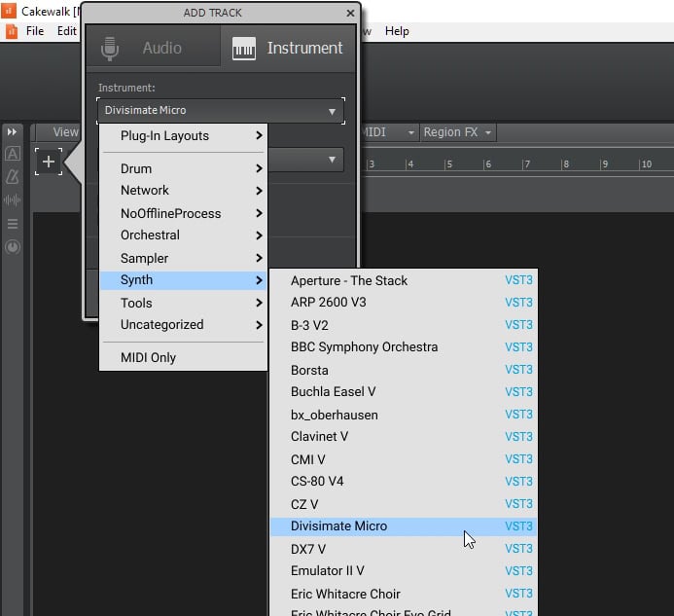The image size is (674, 616).
Task: Open the Help menu
Action: click(397, 31)
